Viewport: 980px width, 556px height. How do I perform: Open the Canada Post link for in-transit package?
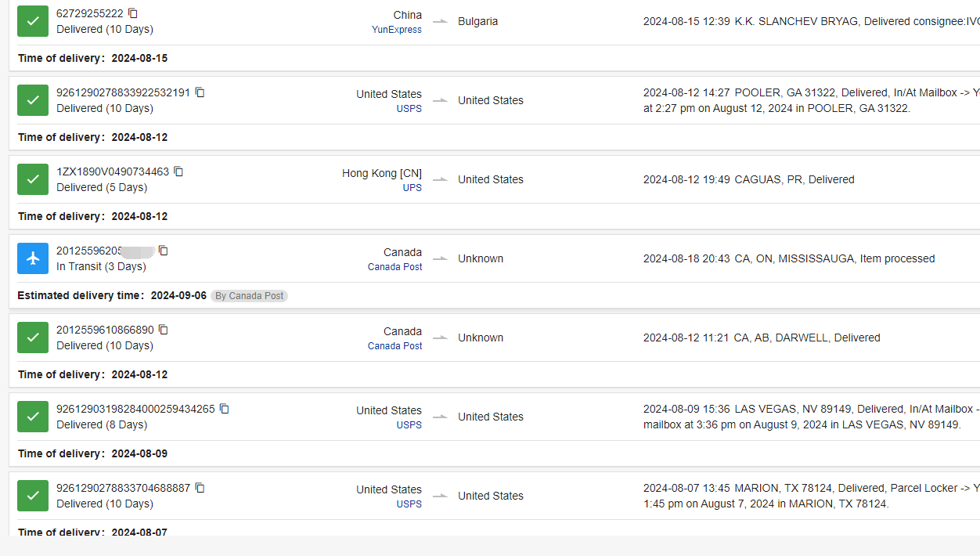coord(395,267)
